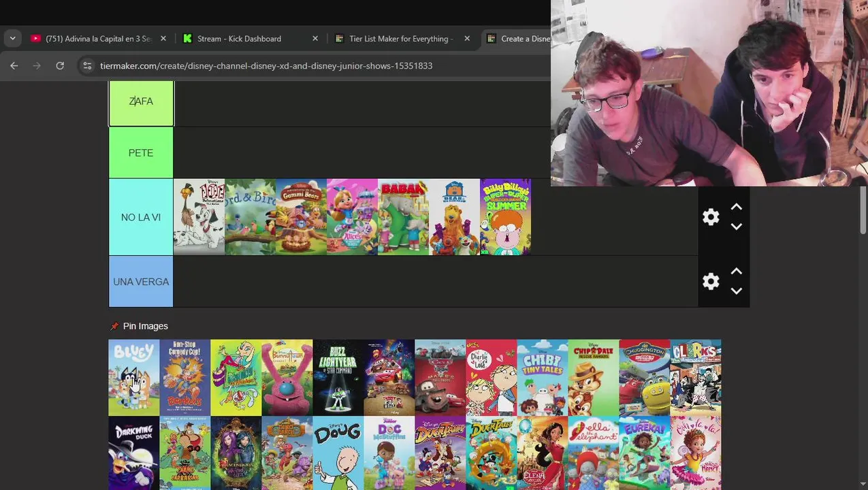The height and width of the screenshot is (490, 868).
Task: Move UNA VERGA row up
Action: [736, 271]
